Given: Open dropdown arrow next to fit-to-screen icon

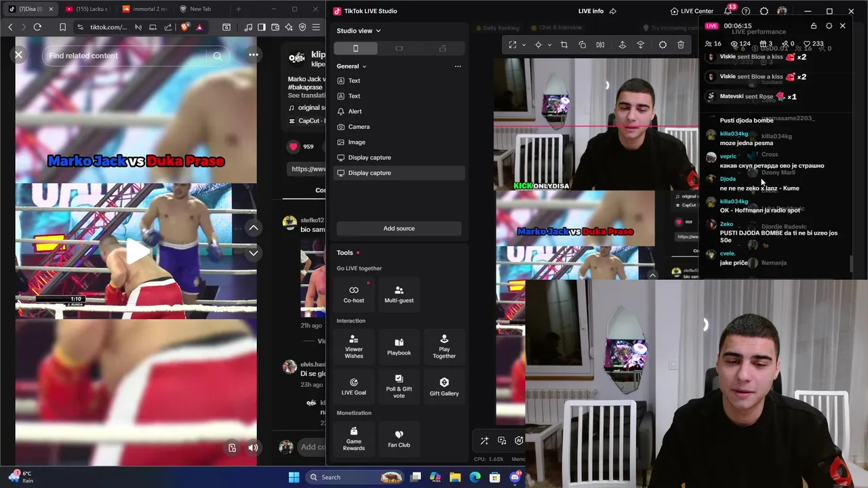Looking at the screenshot, I should (524, 45).
